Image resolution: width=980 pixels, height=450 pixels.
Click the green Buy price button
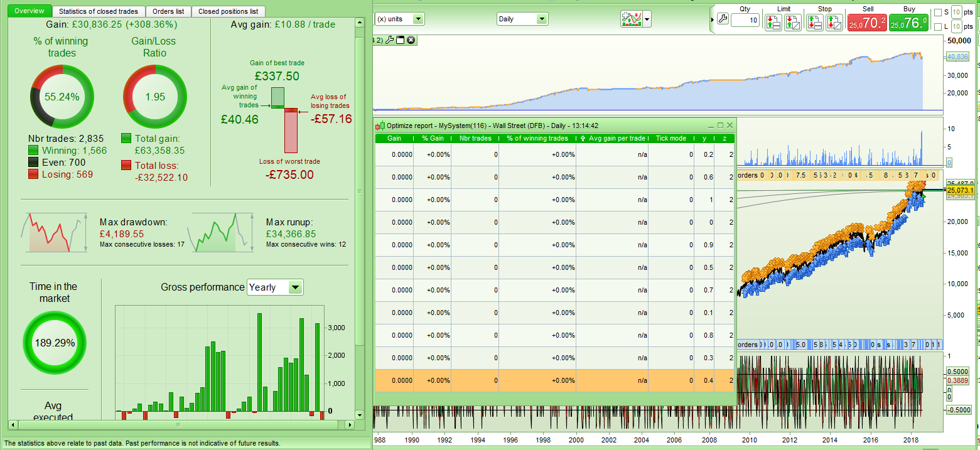coord(908,23)
